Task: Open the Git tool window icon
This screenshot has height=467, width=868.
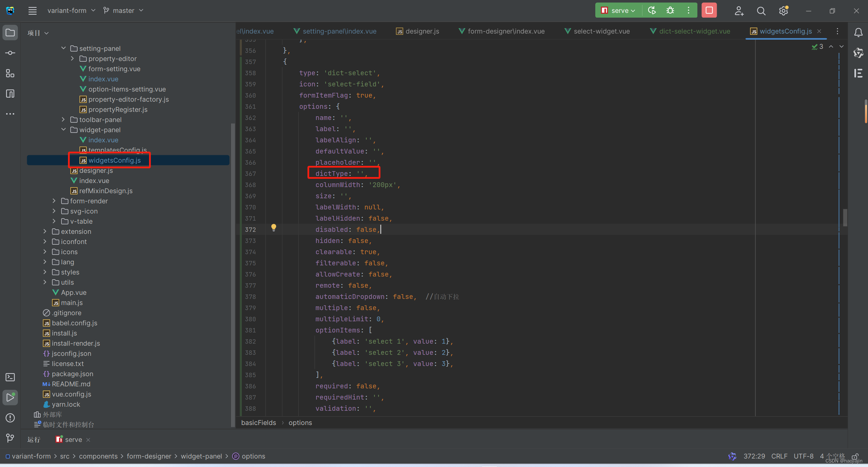Action: point(10,438)
